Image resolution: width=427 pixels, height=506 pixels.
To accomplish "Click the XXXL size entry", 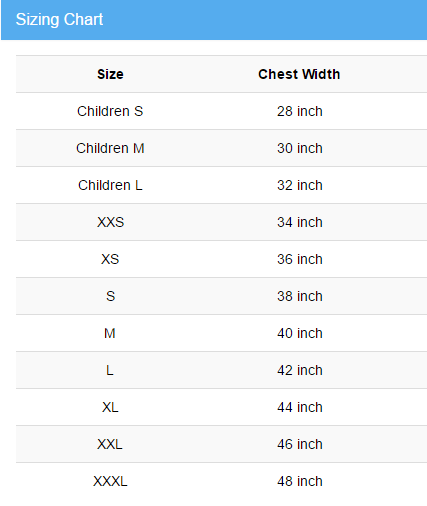I will [x=110, y=481].
